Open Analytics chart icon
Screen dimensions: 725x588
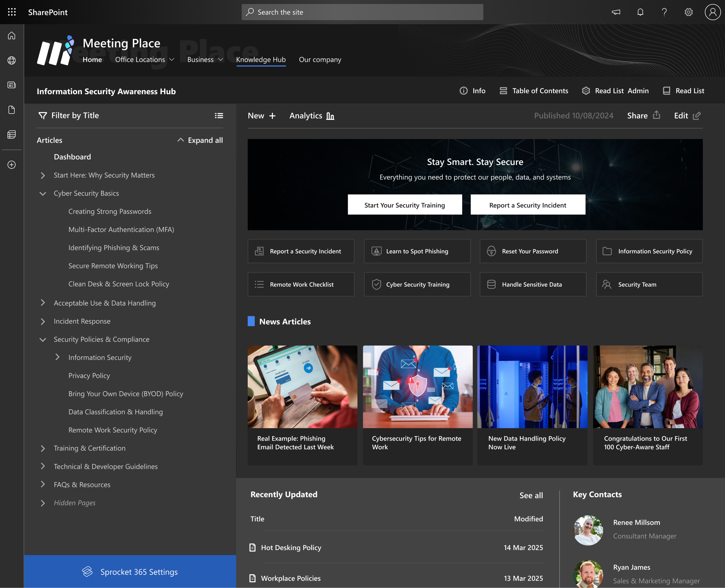(330, 116)
